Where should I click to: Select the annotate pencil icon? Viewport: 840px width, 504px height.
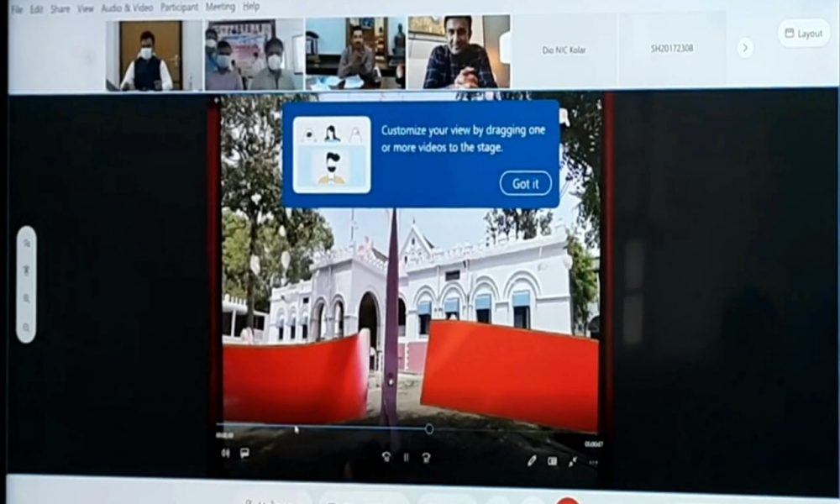532,460
